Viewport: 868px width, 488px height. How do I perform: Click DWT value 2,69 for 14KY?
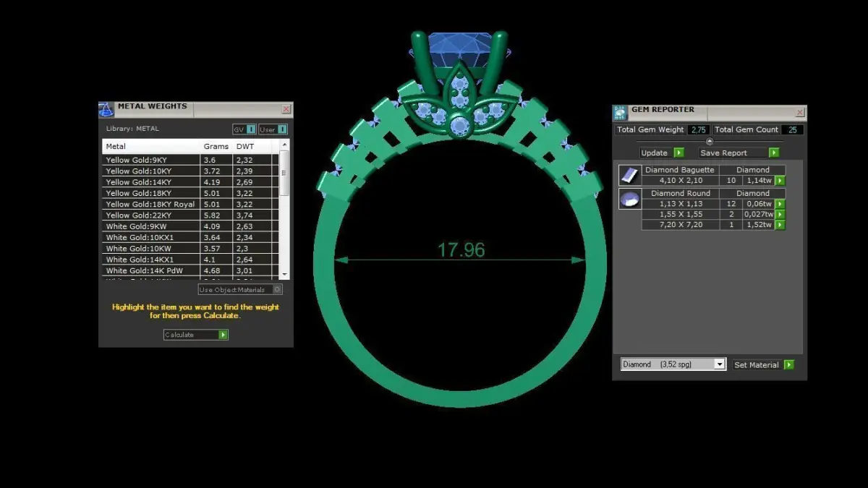pyautogui.click(x=244, y=182)
